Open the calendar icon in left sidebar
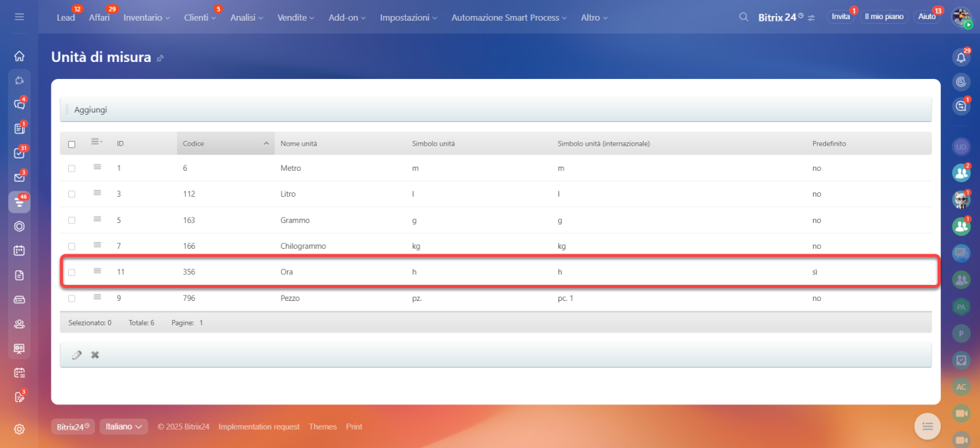The height and width of the screenshot is (448, 980). click(19, 250)
